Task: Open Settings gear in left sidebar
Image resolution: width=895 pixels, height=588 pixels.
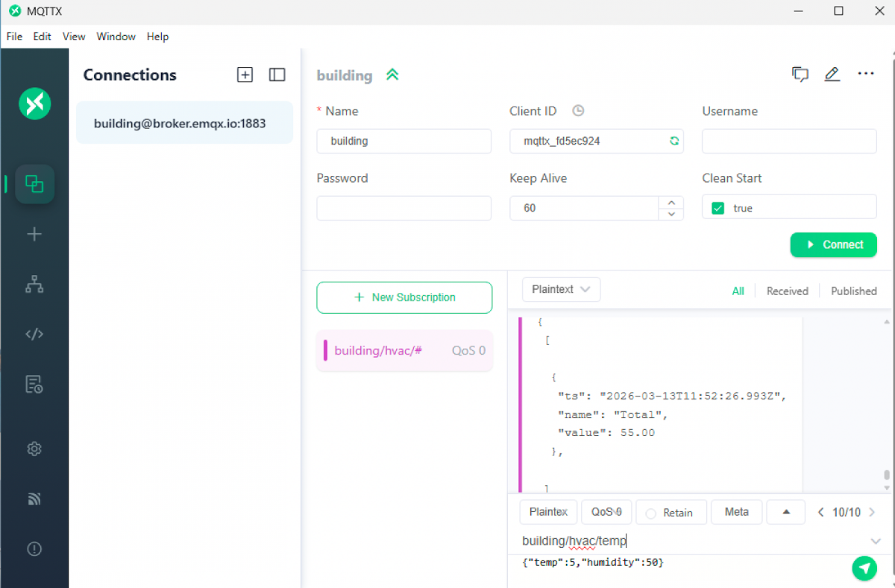Action: (34, 449)
